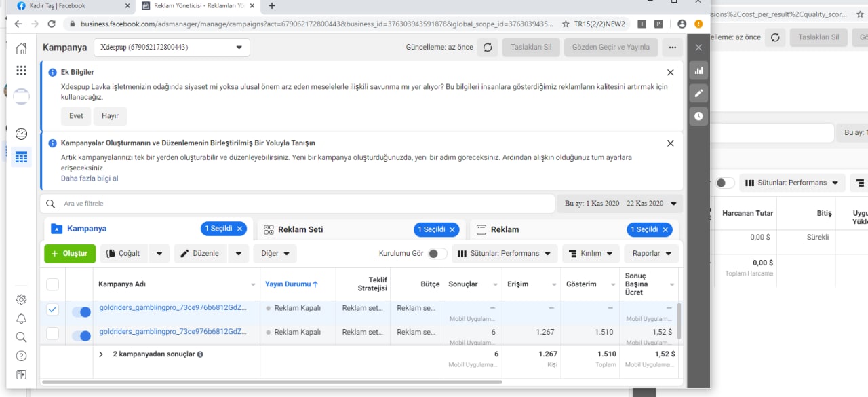Open the notifications bell icon

pos(21,318)
